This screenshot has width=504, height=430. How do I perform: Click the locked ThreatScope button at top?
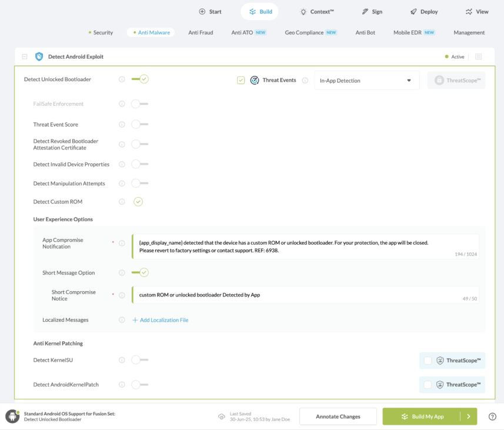coord(456,81)
